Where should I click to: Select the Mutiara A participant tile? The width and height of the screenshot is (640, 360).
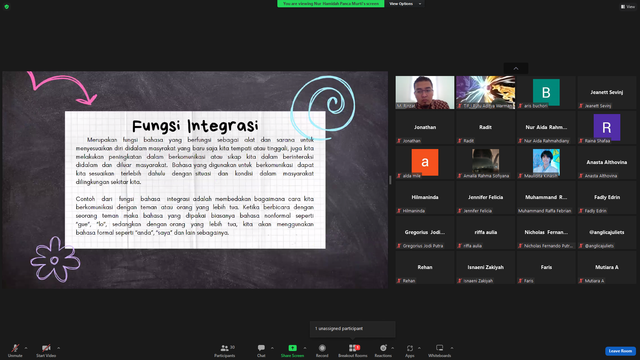[607, 268]
